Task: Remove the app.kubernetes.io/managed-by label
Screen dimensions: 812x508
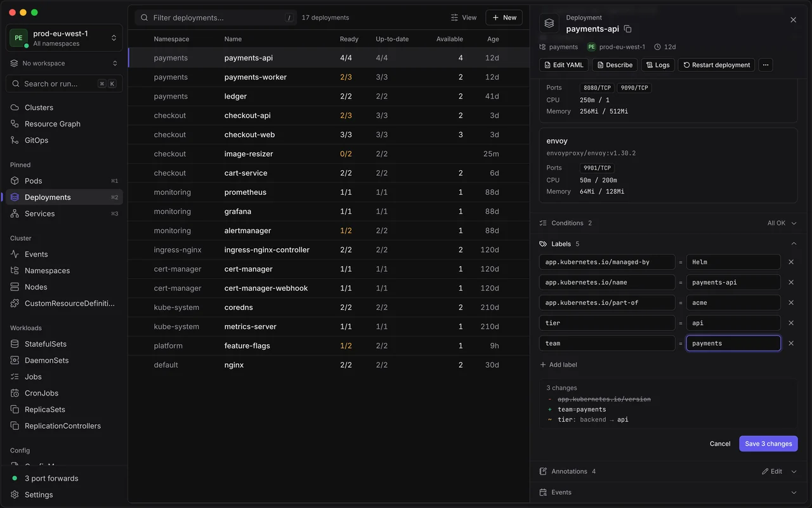Action: [x=791, y=262]
